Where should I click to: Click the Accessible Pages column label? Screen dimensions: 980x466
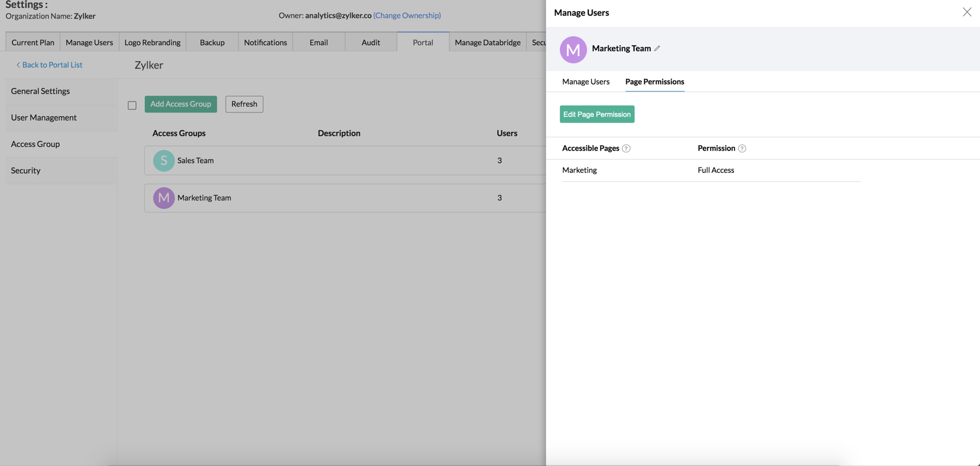click(x=591, y=149)
